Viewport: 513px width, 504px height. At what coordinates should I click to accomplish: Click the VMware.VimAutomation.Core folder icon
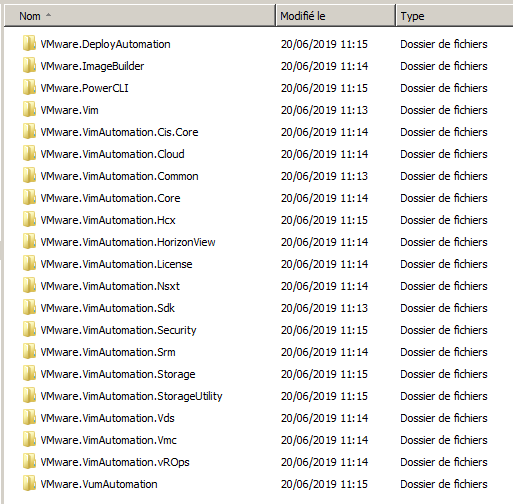(x=29, y=198)
